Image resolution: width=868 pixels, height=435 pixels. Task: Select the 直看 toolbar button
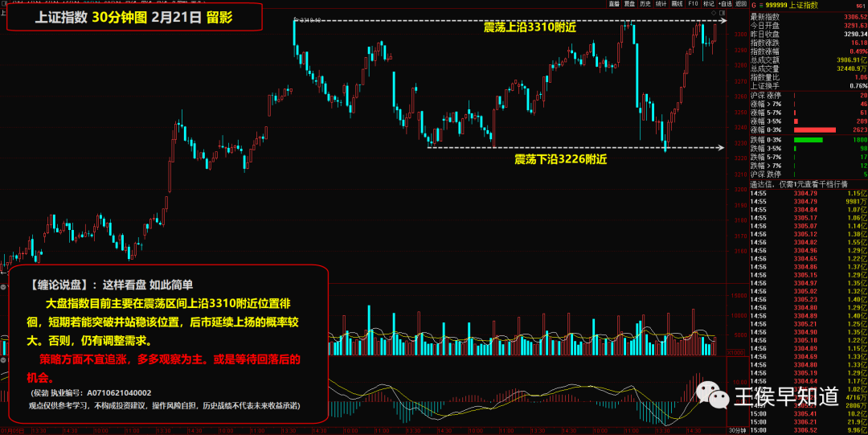click(x=614, y=4)
